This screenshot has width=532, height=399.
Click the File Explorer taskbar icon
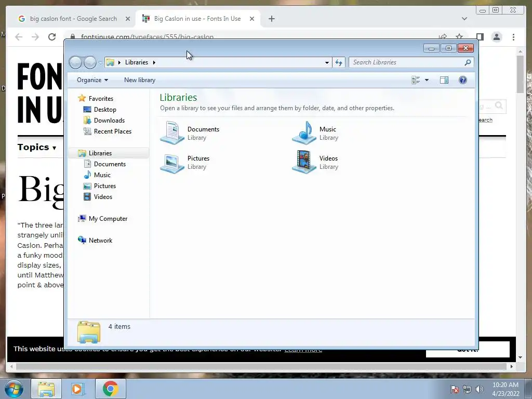pos(46,389)
